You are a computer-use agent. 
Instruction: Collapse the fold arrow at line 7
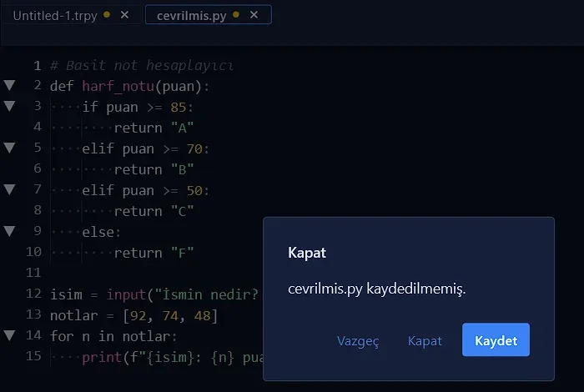[9, 189]
